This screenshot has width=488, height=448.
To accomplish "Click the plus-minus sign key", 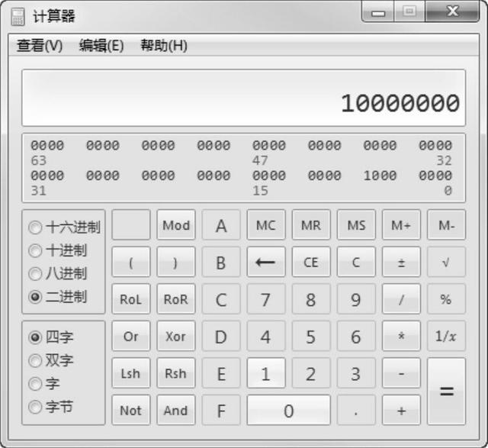I will (x=401, y=263).
